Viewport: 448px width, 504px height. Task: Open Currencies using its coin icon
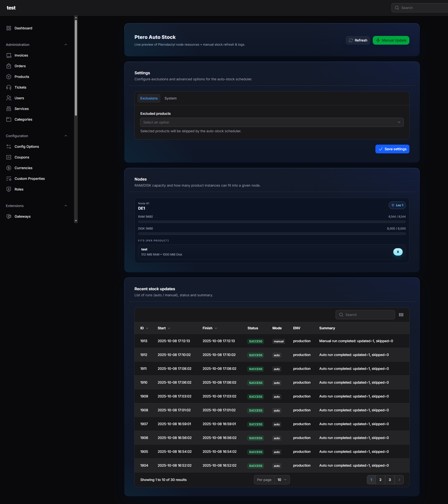tap(9, 168)
